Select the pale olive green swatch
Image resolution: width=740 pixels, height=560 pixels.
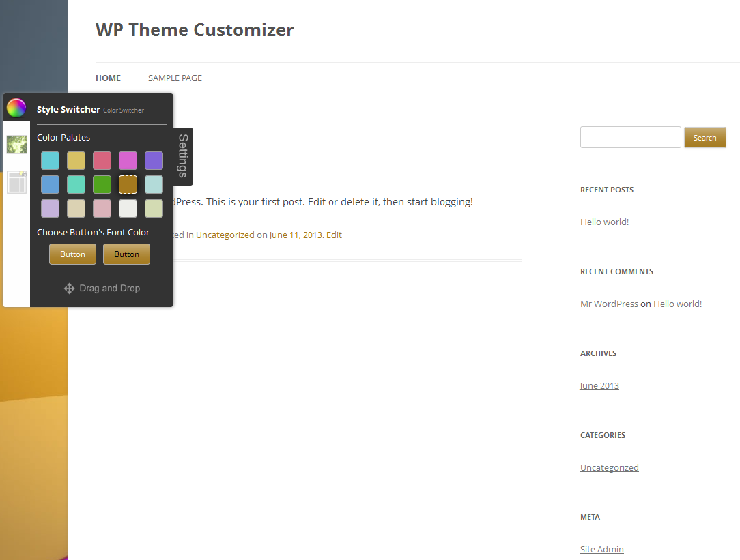tap(154, 208)
